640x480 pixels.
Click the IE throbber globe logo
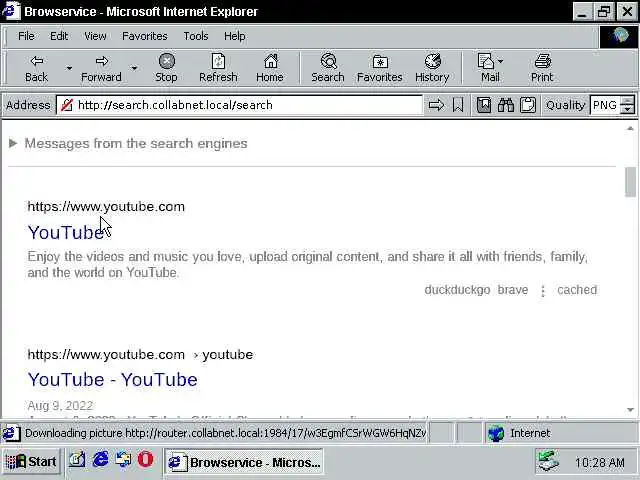click(620, 36)
